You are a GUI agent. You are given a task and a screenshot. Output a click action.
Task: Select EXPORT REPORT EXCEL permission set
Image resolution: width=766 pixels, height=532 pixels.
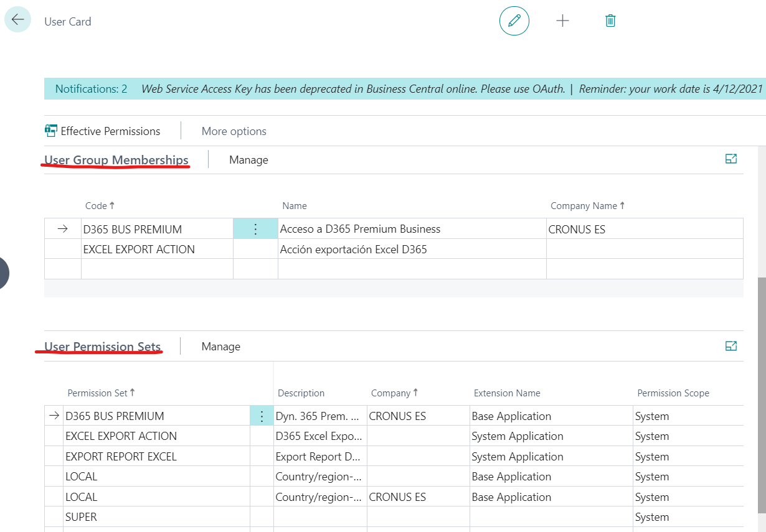(156, 457)
